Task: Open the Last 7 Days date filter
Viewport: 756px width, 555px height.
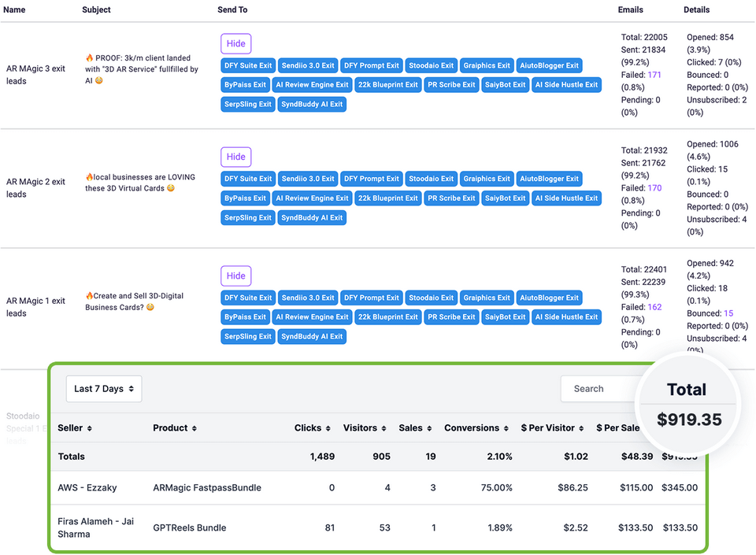Action: pyautogui.click(x=103, y=388)
